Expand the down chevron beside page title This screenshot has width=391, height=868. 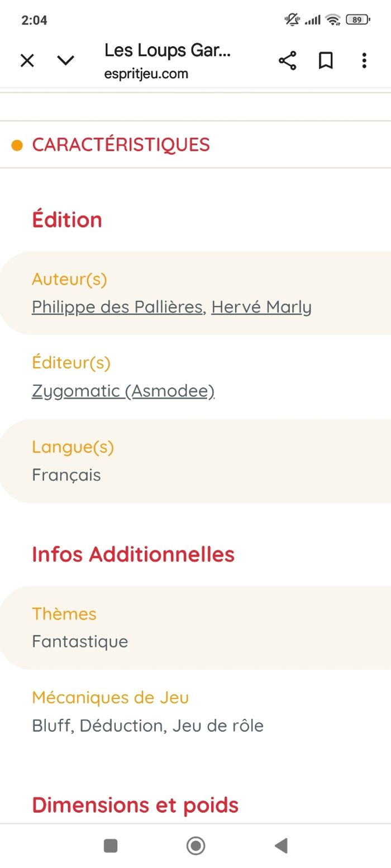pyautogui.click(x=66, y=60)
